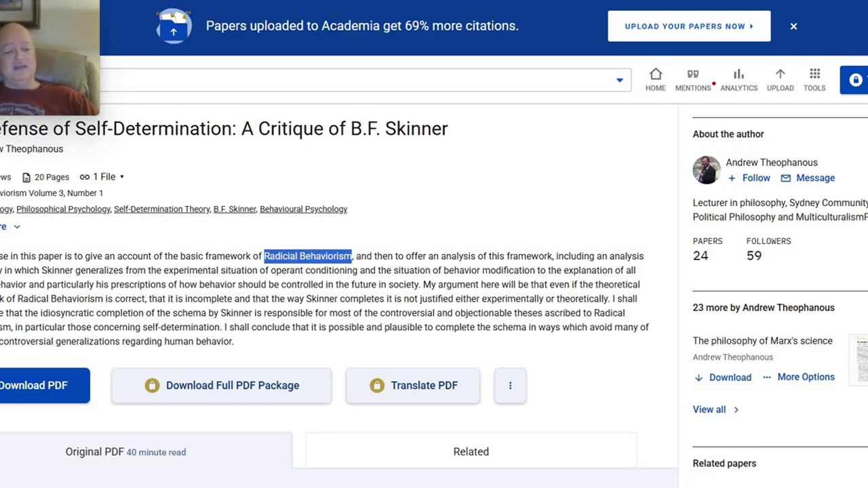Switch to the Original PDF tab
868x488 pixels.
click(146, 451)
